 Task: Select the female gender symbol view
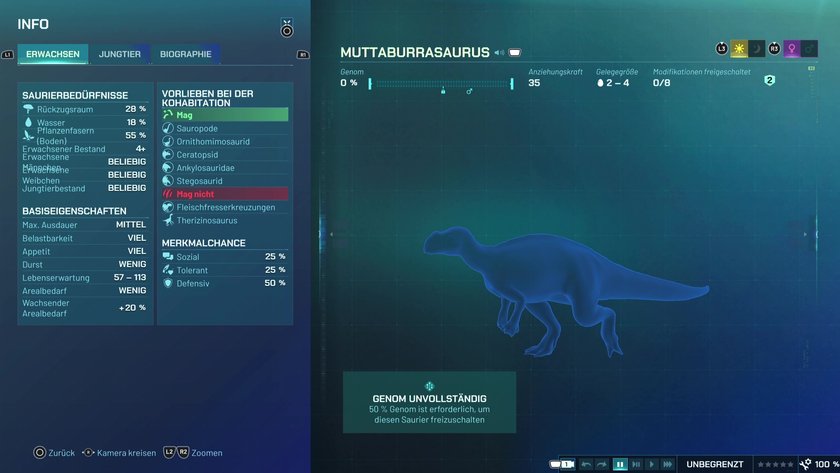tap(792, 49)
